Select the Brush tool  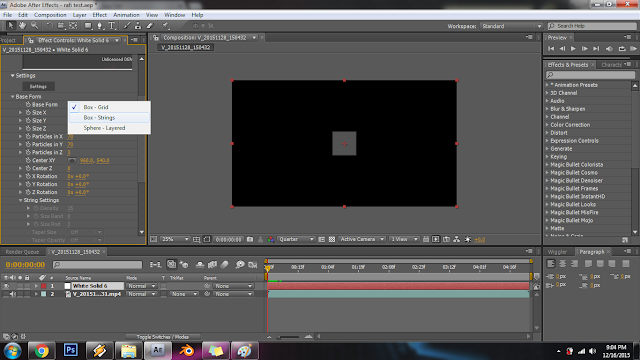point(127,26)
